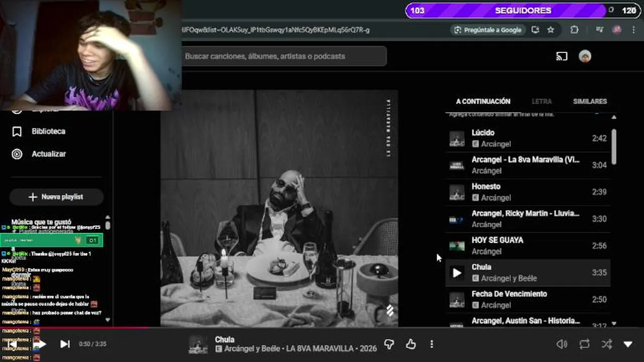Click the Honesto track thumbnail
644x362 pixels.
(x=457, y=192)
